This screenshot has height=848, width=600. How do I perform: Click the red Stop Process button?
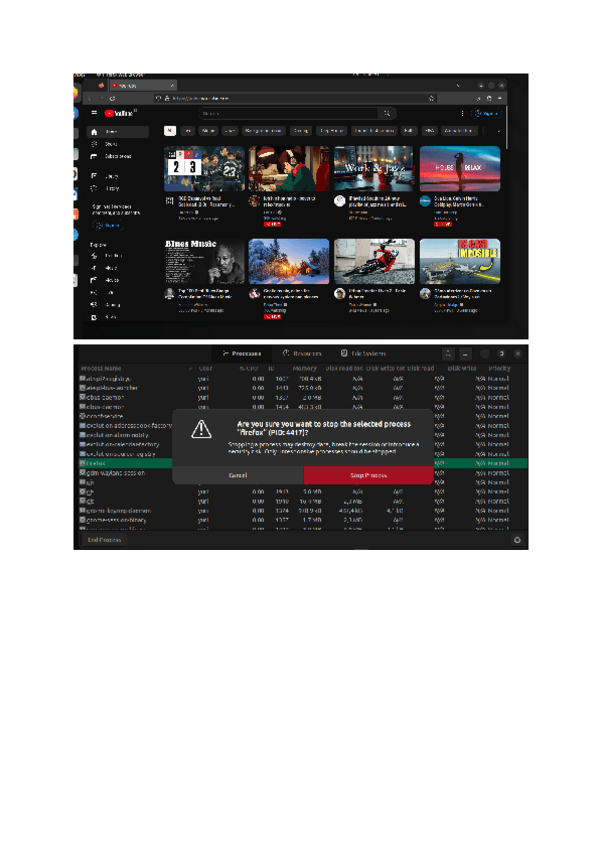coord(368,475)
